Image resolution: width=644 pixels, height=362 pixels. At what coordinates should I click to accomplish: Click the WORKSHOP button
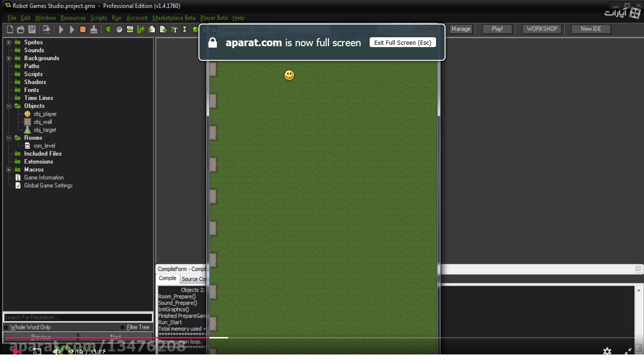tap(542, 29)
